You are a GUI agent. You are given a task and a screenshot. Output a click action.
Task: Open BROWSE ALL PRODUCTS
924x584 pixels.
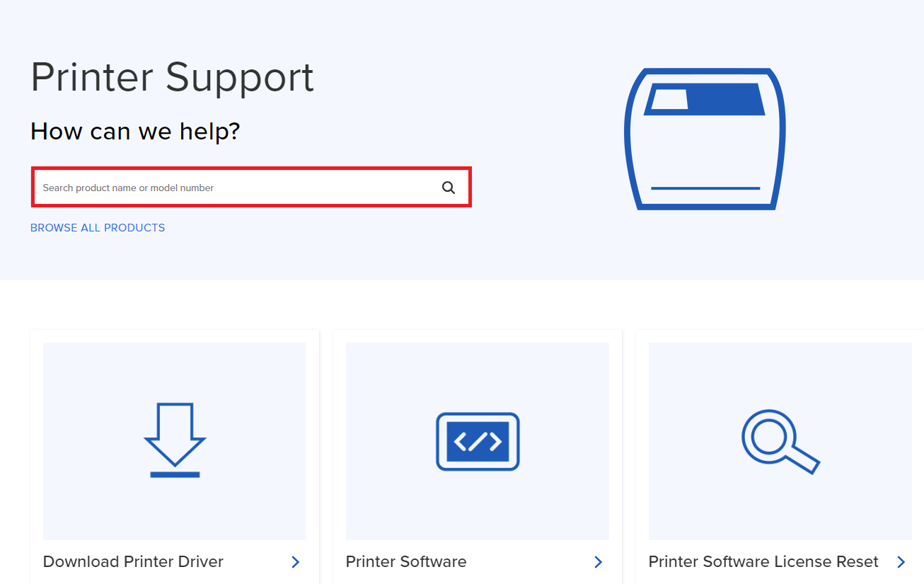point(97,227)
